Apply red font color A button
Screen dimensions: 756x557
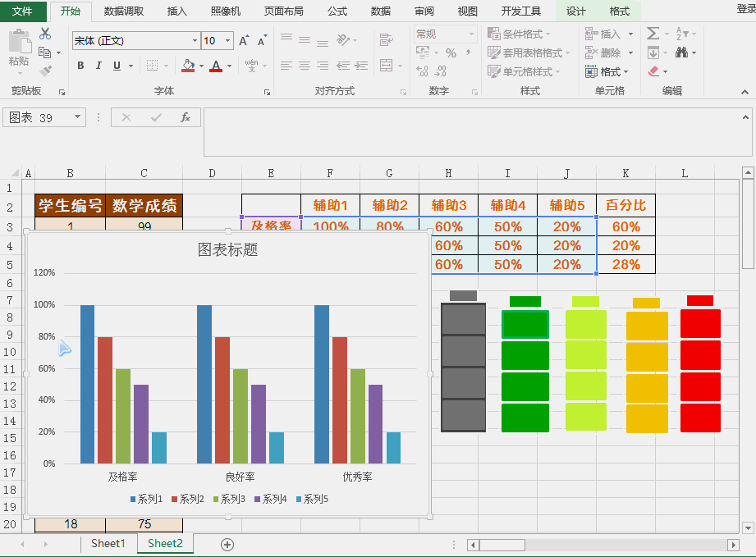tap(216, 66)
